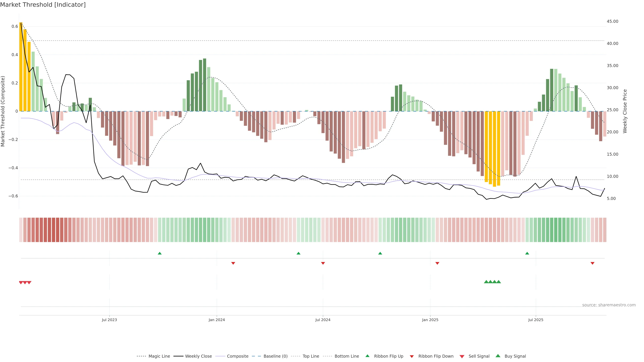Click the Baseline (0) legend entry
Image resolution: width=644 pixels, height=362 pixels.
click(275, 356)
